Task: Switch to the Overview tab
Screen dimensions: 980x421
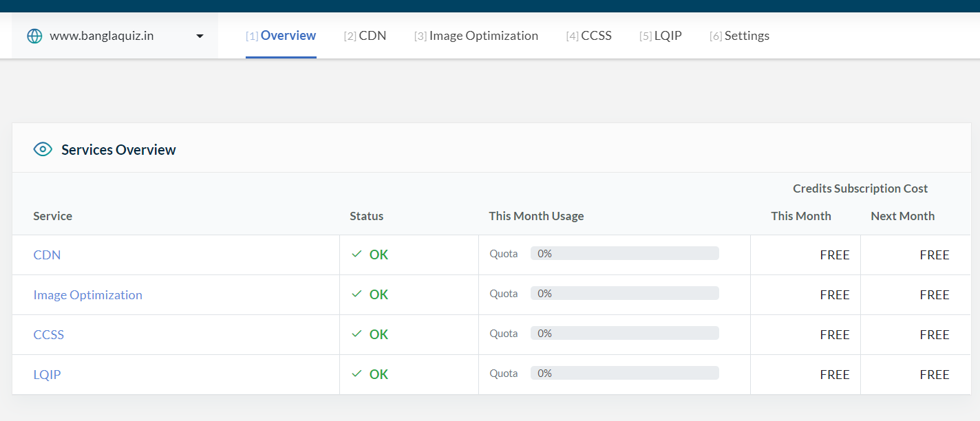Action: [x=281, y=36]
